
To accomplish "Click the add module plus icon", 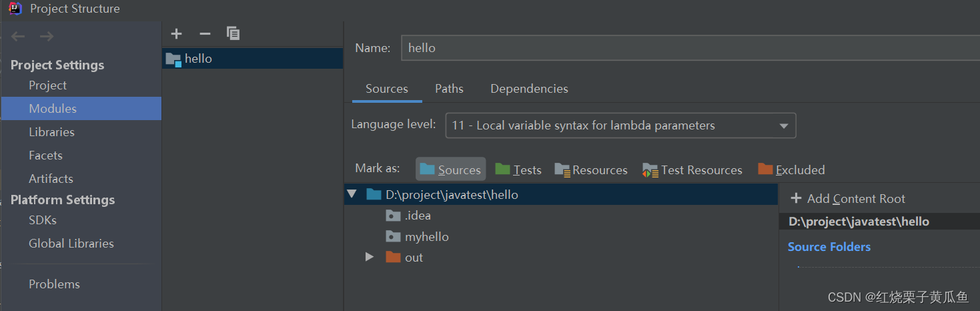I will pos(176,33).
